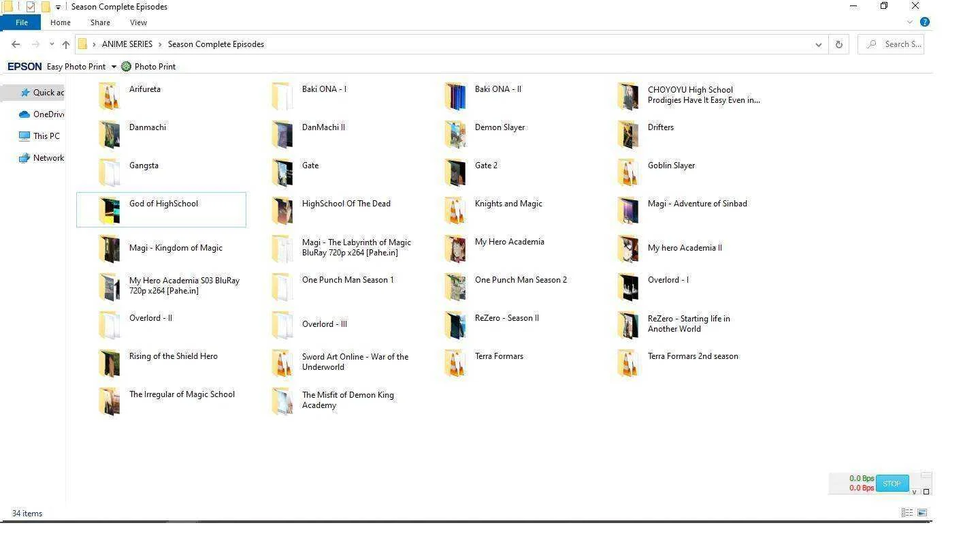This screenshot has height=551, width=980.
Task: Open the Easy Photo Print dropdown
Action: pos(114,67)
